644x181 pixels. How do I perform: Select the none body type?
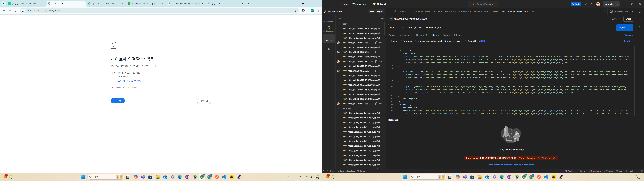(x=393, y=41)
